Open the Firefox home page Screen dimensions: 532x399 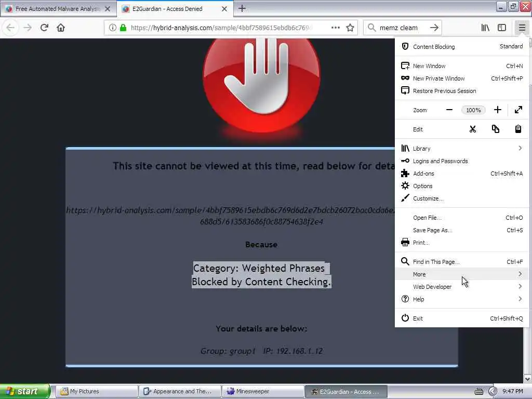click(x=61, y=28)
